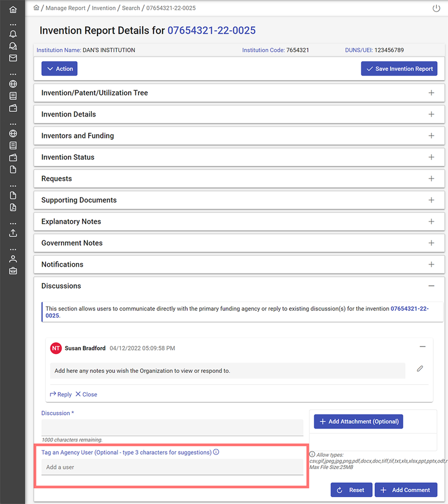The height and width of the screenshot is (504, 448).
Task: Expand the Inventors and Funding section
Action: point(431,135)
